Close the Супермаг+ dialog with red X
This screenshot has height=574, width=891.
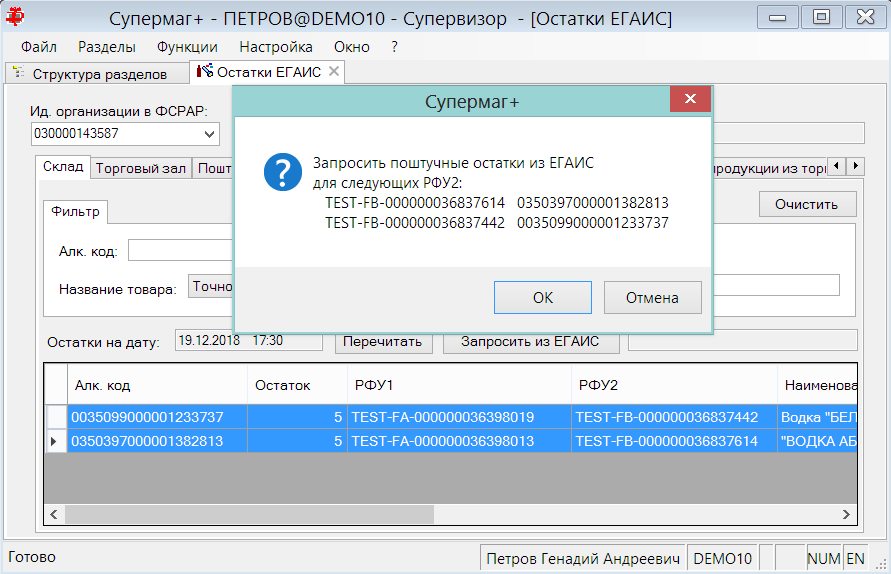tap(690, 99)
